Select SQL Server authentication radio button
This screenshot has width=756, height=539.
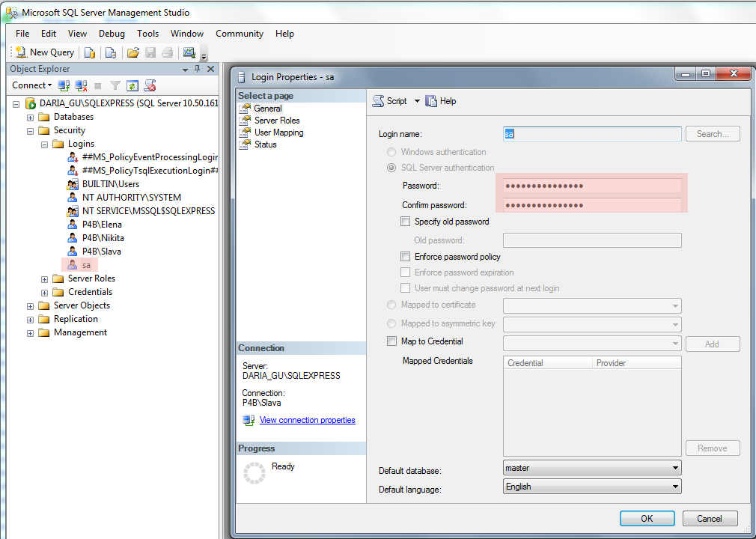point(391,167)
